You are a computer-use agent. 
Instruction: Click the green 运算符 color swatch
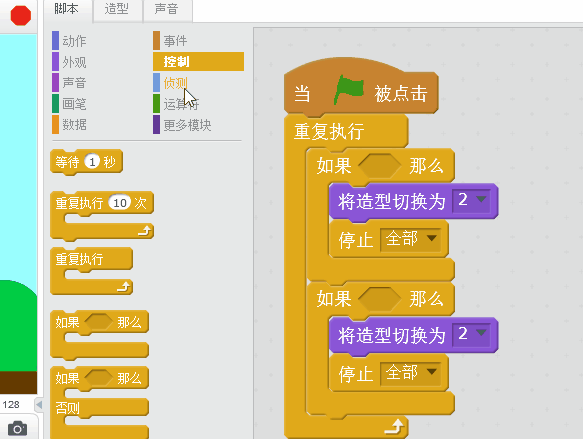pos(157,104)
